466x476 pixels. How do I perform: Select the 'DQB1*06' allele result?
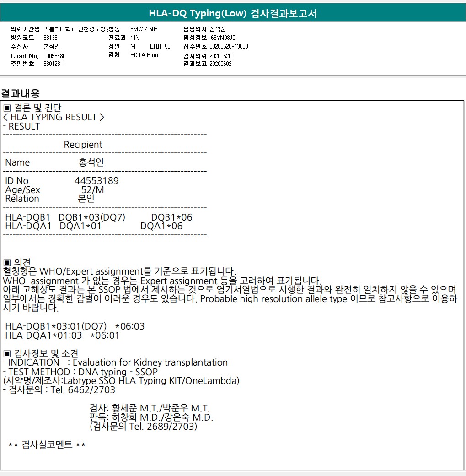click(x=171, y=217)
